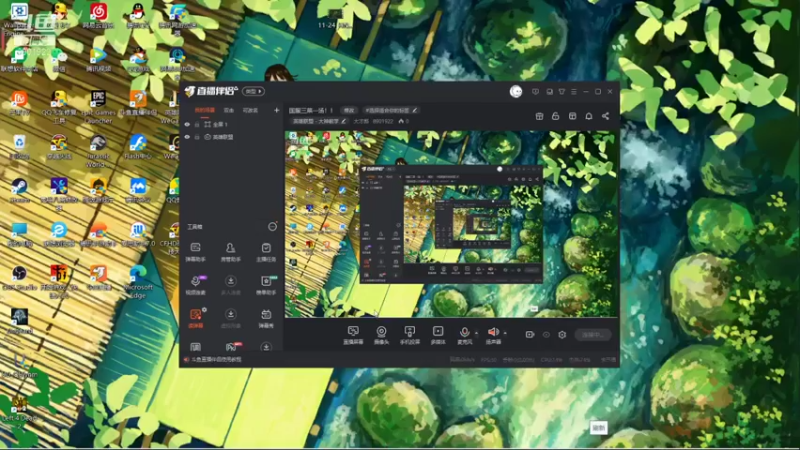Switch to the third scene tab

[x=250, y=110]
